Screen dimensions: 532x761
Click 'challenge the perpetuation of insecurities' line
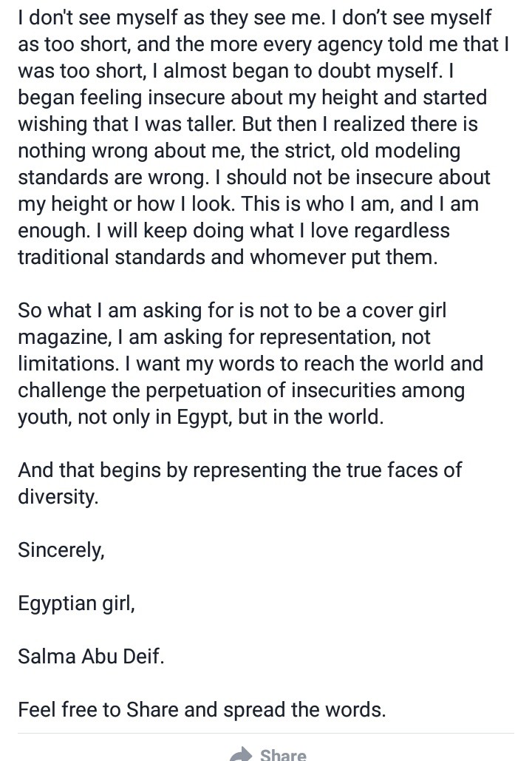coord(241,390)
